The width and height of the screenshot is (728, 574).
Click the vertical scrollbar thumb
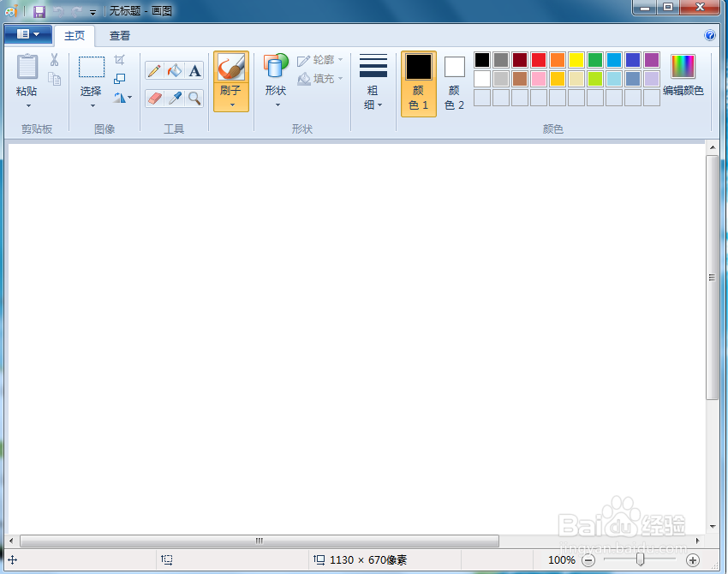click(712, 278)
